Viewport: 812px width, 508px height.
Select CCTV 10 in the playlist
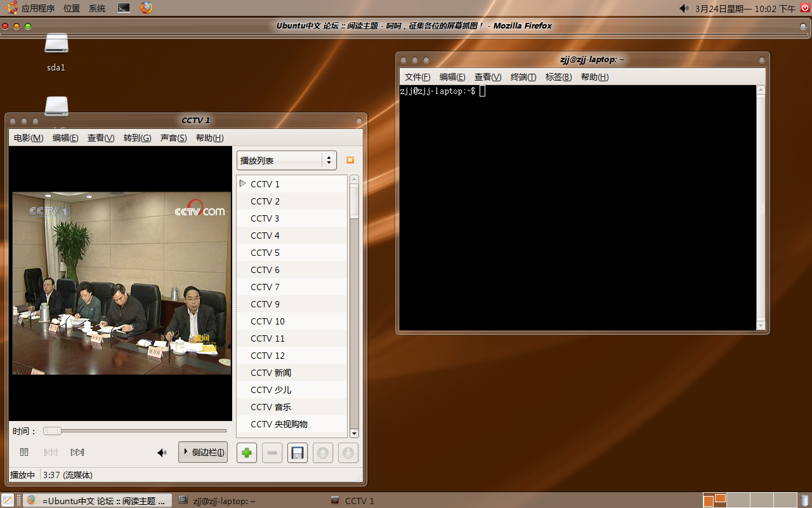(x=292, y=321)
